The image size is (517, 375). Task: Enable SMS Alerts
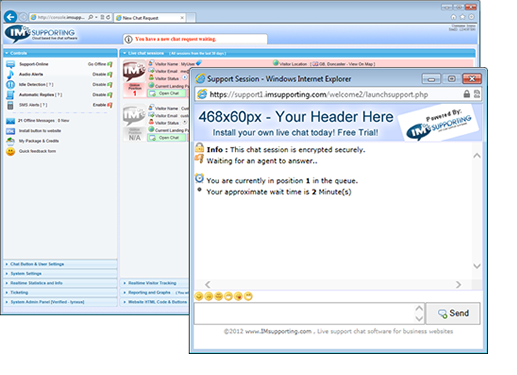click(102, 105)
